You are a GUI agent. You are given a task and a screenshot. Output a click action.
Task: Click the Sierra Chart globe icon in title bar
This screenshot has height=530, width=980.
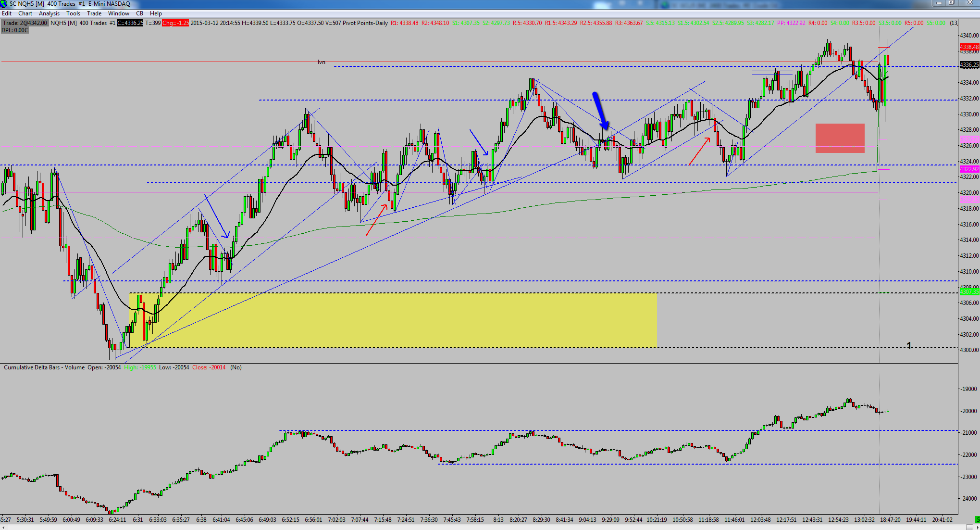point(4,4)
